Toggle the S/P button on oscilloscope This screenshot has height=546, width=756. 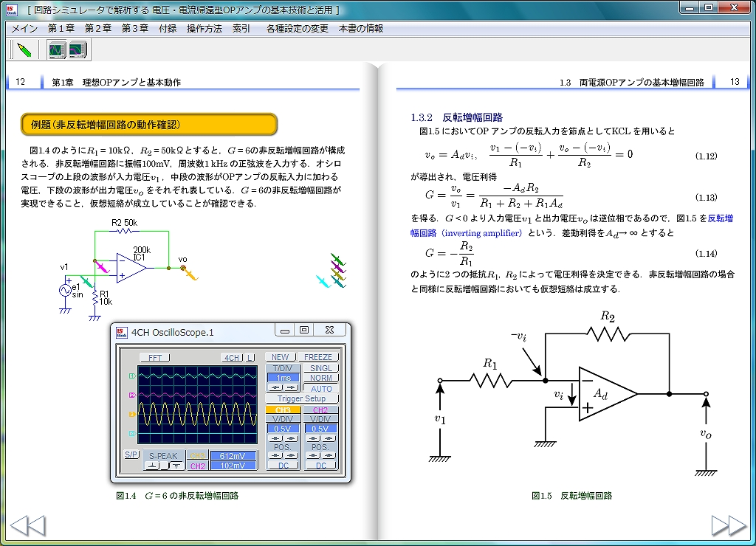[131, 455]
